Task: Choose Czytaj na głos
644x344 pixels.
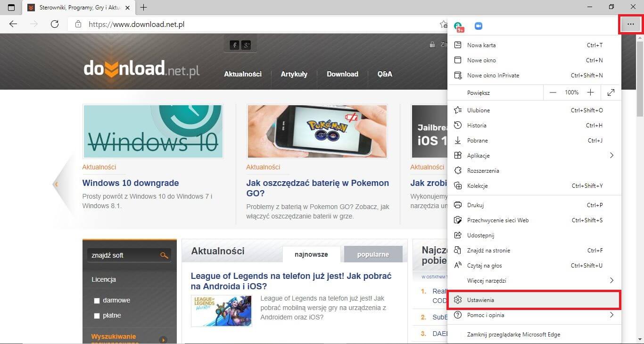Action: [x=534, y=266]
